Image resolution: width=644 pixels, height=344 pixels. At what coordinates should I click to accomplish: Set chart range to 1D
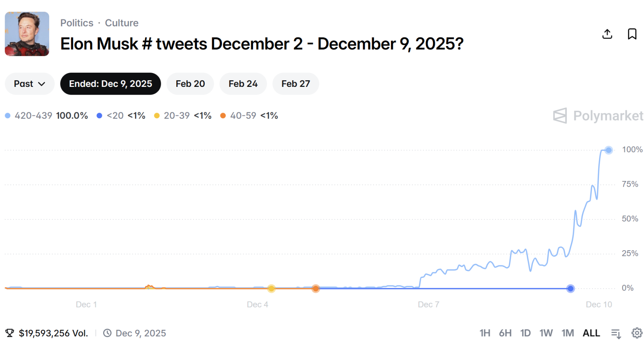pyautogui.click(x=525, y=333)
